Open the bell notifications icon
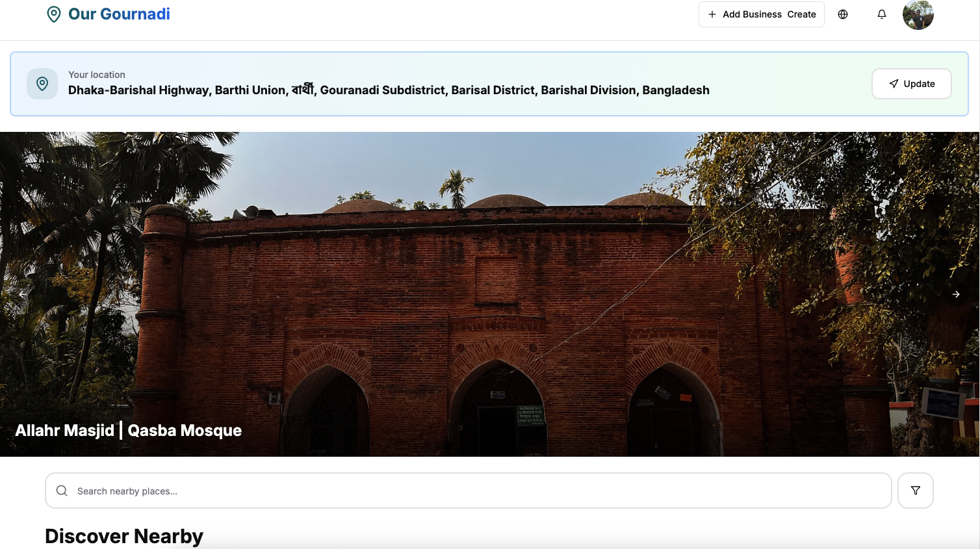The width and height of the screenshot is (980, 549). (882, 14)
